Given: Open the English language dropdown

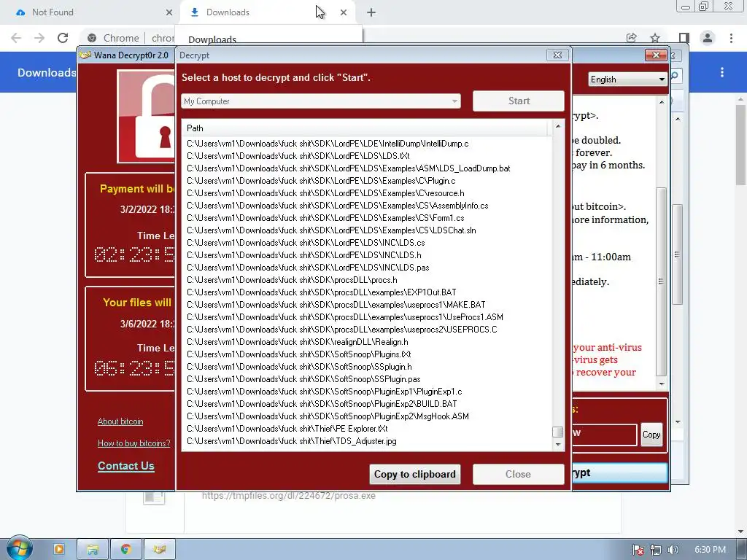Looking at the screenshot, I should point(627,79).
